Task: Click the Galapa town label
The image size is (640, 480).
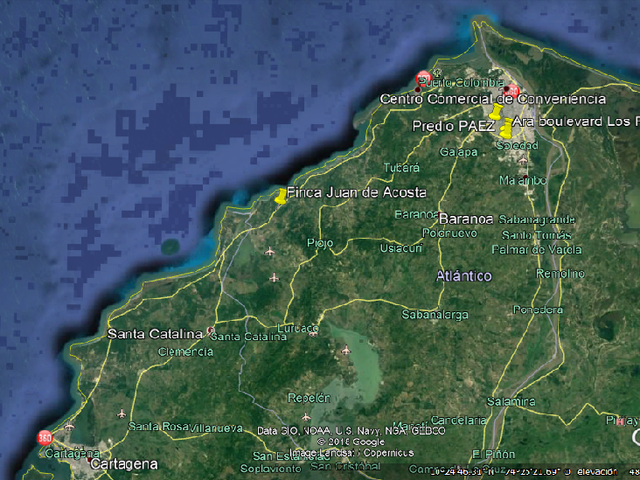Action: (x=458, y=152)
